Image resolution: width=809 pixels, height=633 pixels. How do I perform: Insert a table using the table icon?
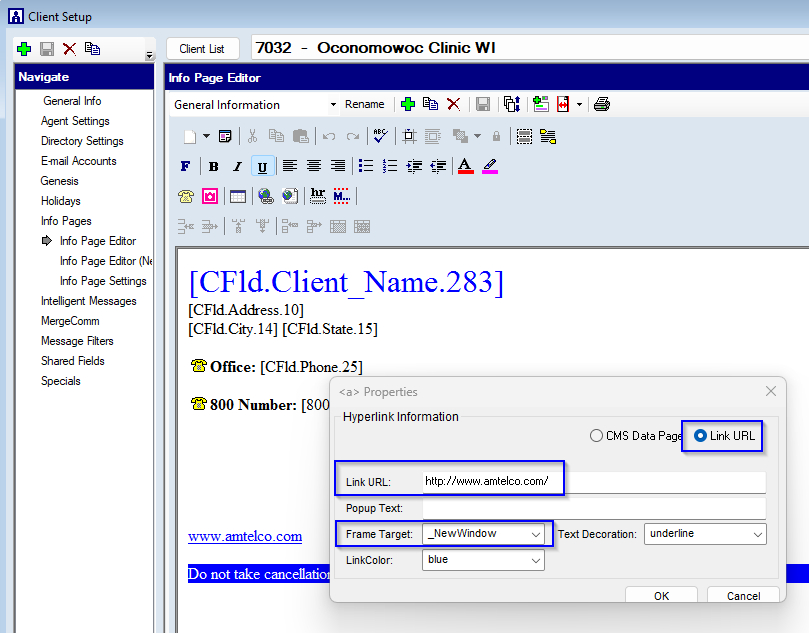click(237, 196)
